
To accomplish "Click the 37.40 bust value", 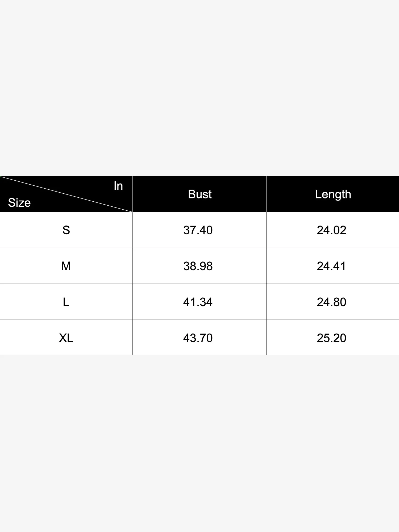I will (198, 230).
